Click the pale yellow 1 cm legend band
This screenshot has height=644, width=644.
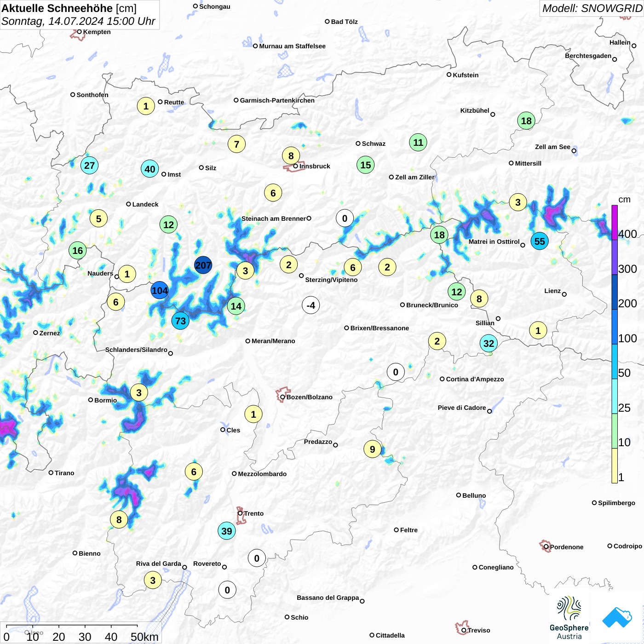pyautogui.click(x=615, y=466)
